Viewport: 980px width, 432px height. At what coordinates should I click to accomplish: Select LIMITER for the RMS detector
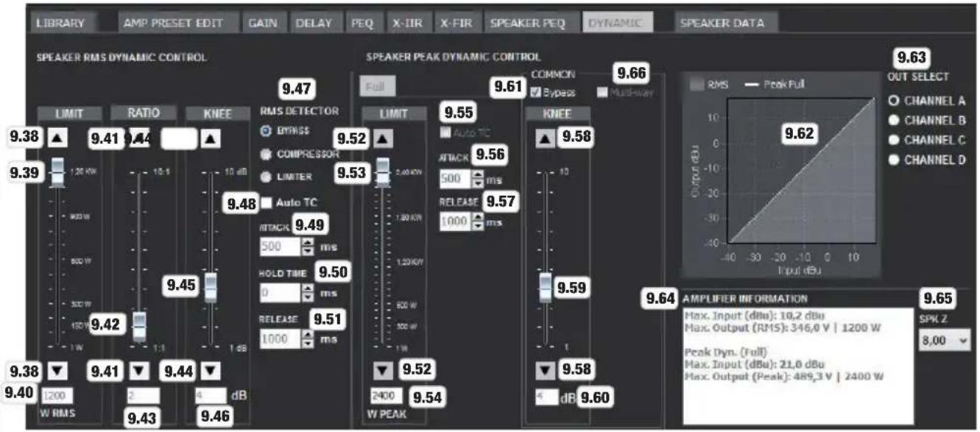click(266, 177)
